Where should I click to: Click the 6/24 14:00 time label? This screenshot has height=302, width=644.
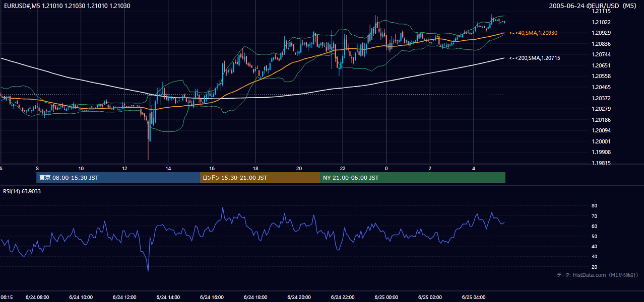click(x=168, y=297)
